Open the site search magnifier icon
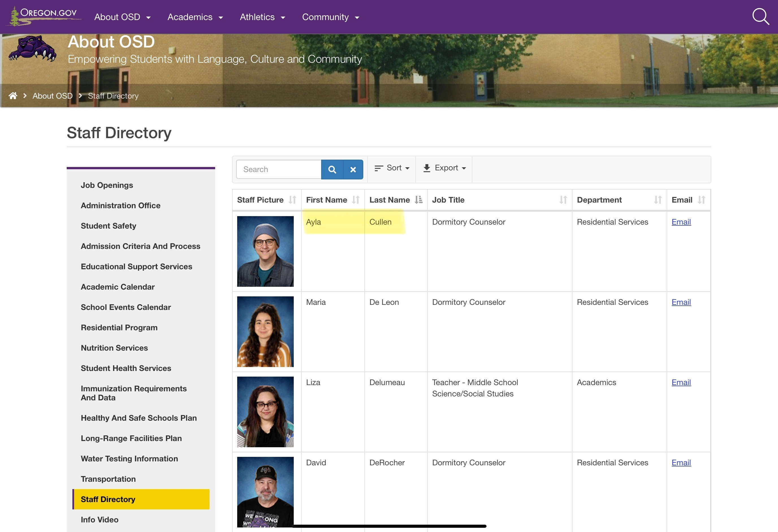This screenshot has height=532, width=778. tap(760, 16)
